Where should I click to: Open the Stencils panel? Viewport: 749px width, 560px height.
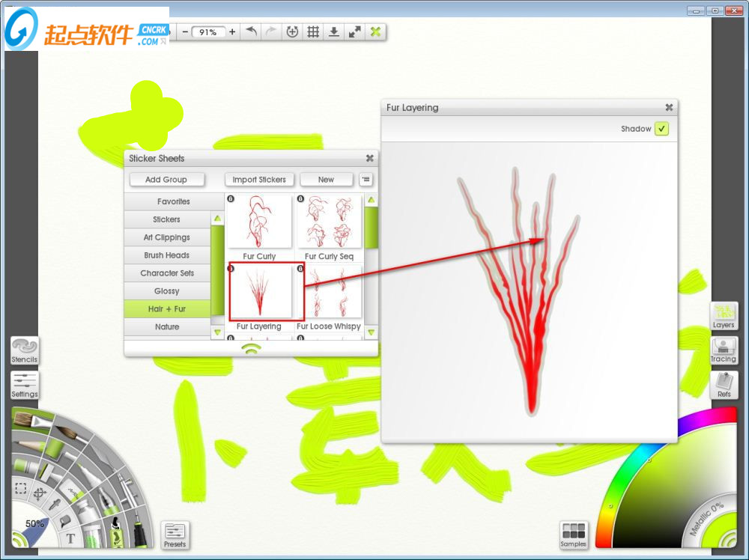tap(24, 350)
